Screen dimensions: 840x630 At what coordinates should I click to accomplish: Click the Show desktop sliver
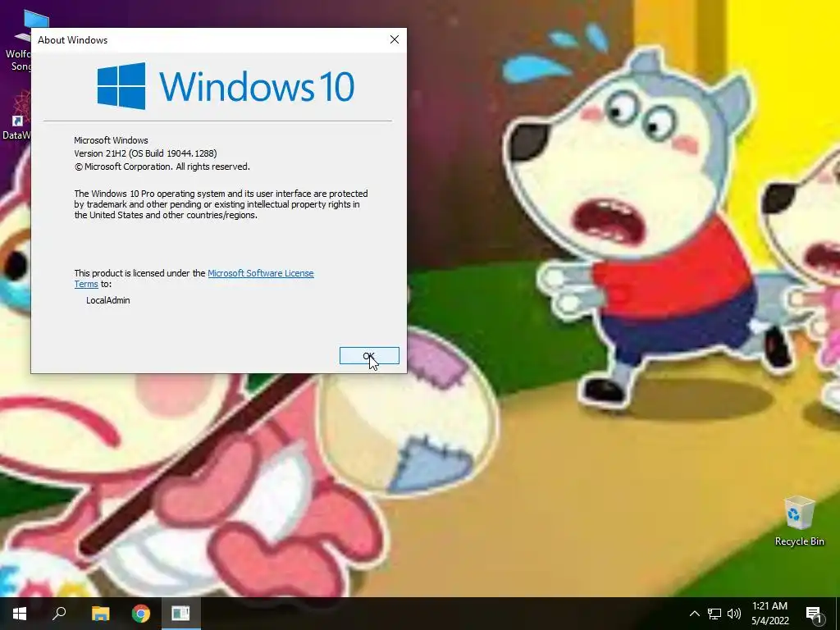838,614
